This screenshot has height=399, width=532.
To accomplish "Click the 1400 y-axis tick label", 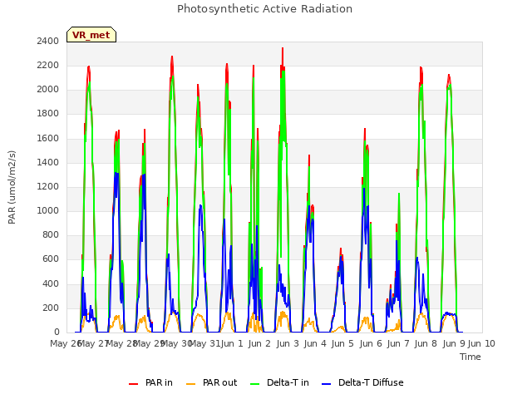I will click(48, 163).
